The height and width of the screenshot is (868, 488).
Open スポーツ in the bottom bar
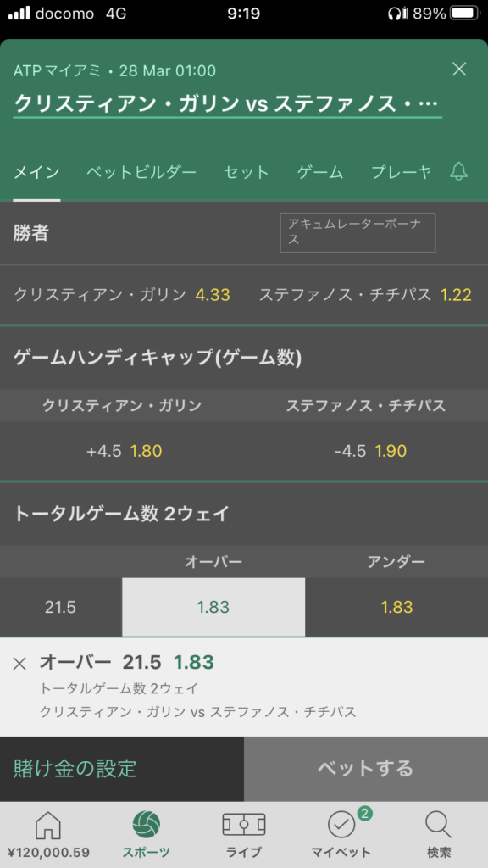click(x=146, y=835)
